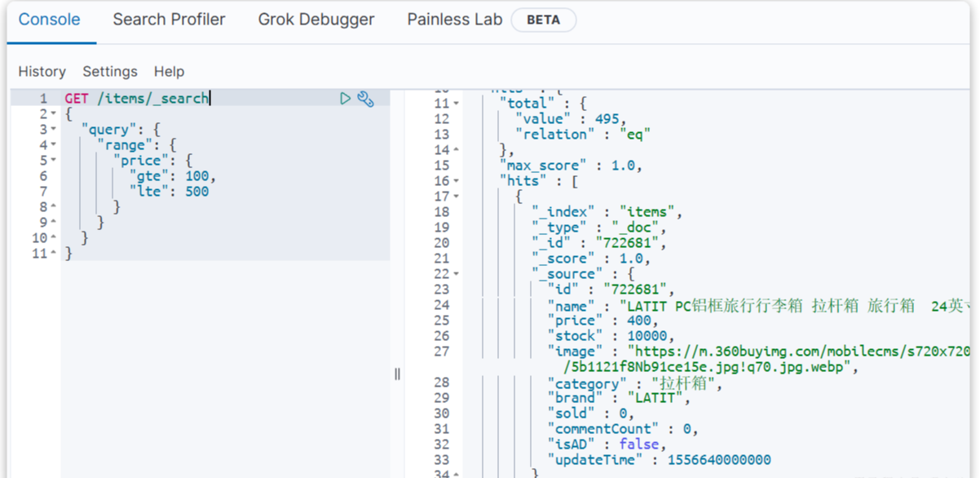Fold the "_source" object in the response

pyautogui.click(x=457, y=274)
